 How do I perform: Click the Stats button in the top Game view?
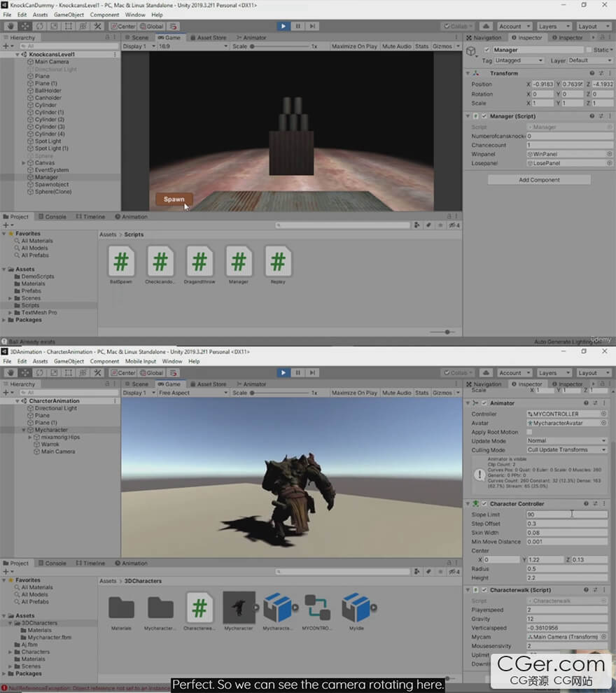point(422,46)
